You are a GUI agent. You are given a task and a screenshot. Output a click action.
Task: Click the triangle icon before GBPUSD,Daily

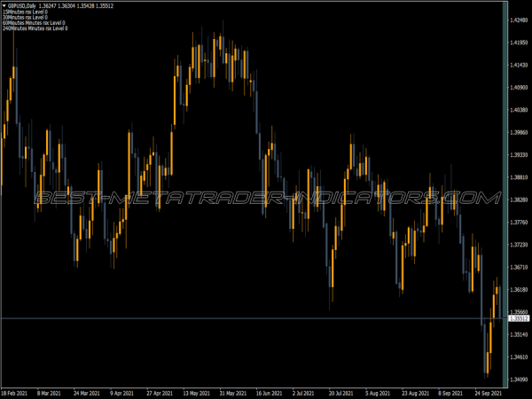tap(4, 4)
